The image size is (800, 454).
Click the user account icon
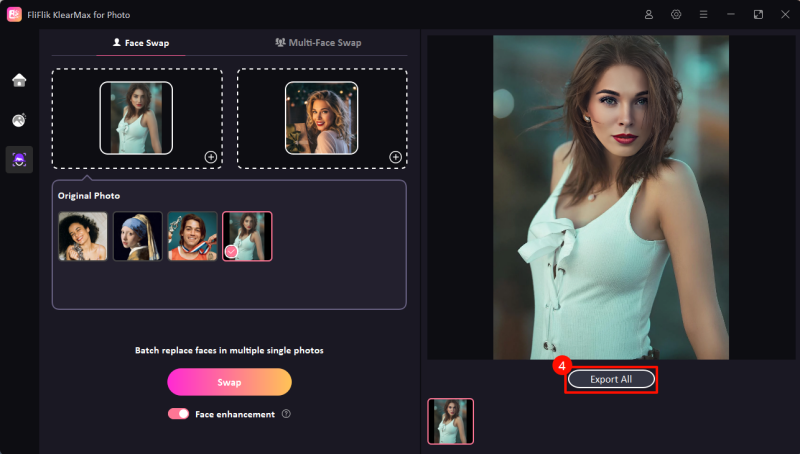click(649, 15)
